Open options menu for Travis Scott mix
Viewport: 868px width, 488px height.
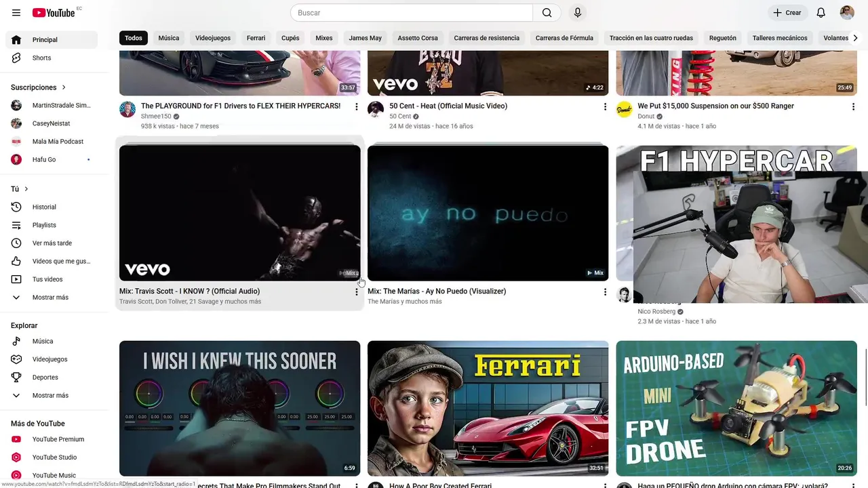(357, 291)
